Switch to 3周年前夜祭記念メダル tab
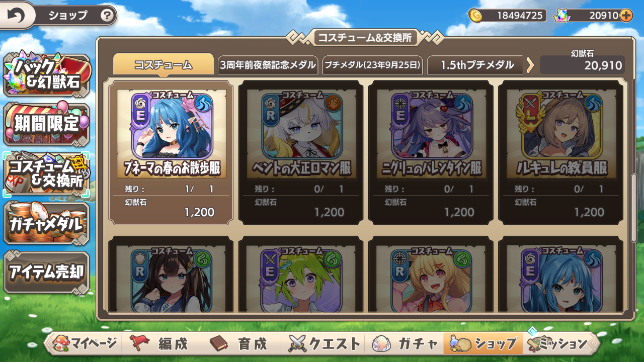Viewport: 644px width, 362px height. (268, 65)
